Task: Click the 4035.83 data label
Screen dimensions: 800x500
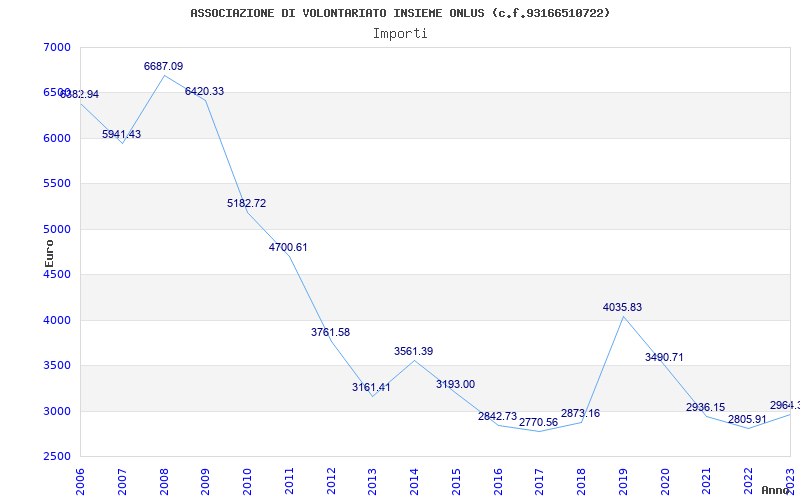Action: pyautogui.click(x=622, y=307)
